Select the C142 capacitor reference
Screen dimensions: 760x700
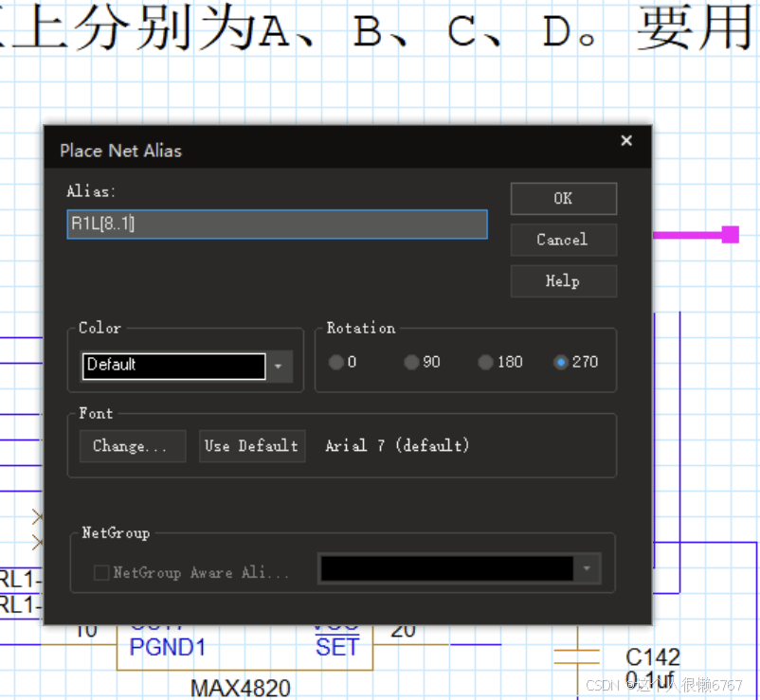coord(652,657)
